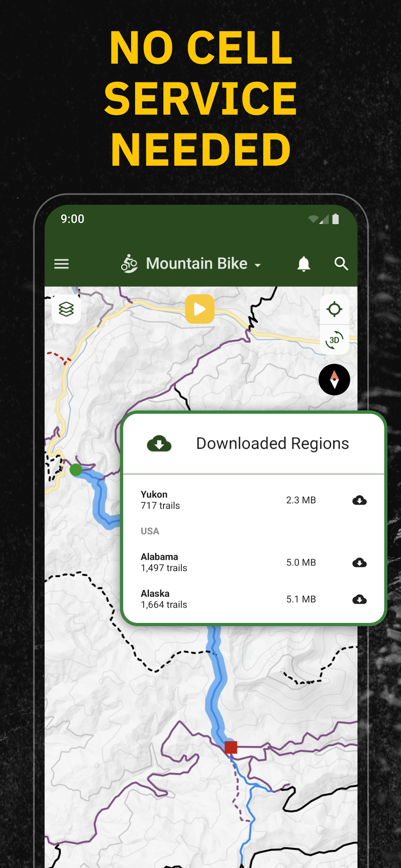Expand the Mountain Bike activity dropdown
Screen dimensions: 401x868
[x=196, y=264]
